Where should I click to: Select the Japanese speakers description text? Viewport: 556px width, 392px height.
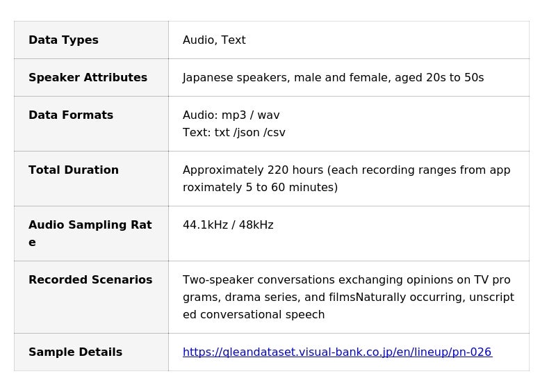(333, 78)
